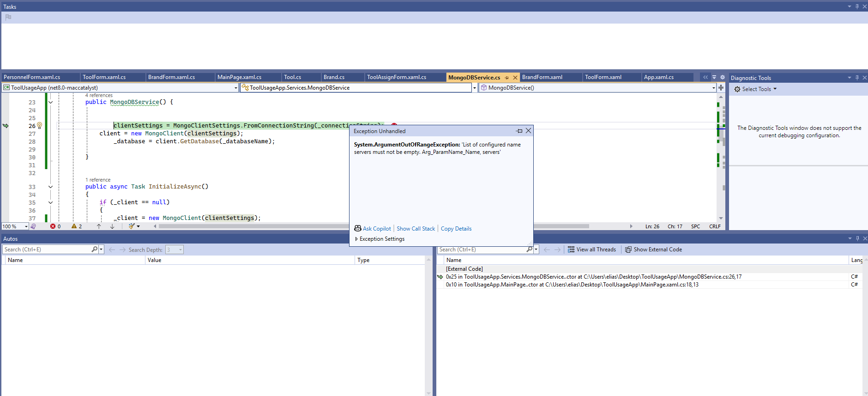Click the code cleanup broom icon
The height and width of the screenshot is (396, 868).
[132, 226]
